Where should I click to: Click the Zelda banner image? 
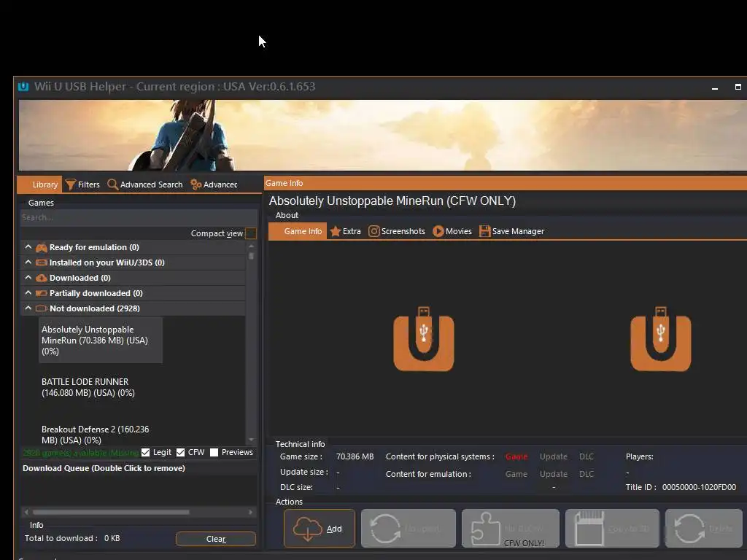pyautogui.click(x=382, y=135)
